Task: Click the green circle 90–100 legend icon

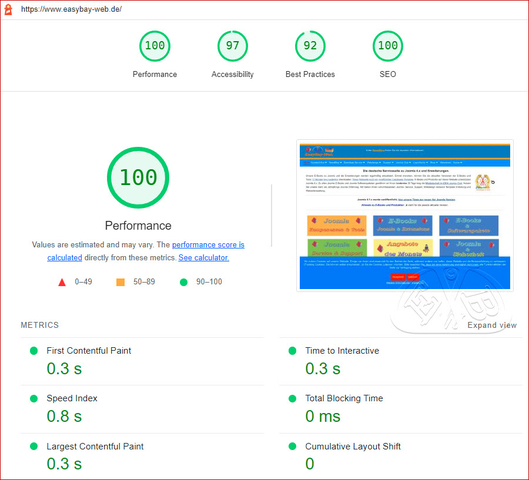Action: [184, 282]
